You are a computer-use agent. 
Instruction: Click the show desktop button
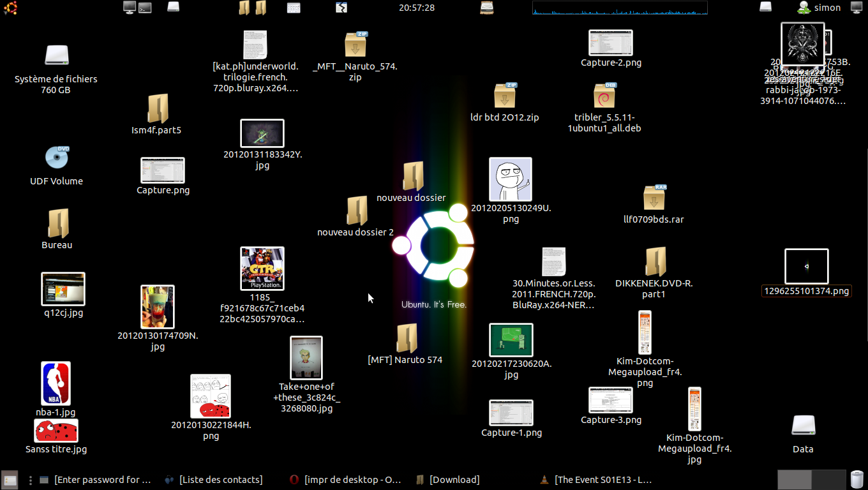pyautogui.click(x=10, y=479)
